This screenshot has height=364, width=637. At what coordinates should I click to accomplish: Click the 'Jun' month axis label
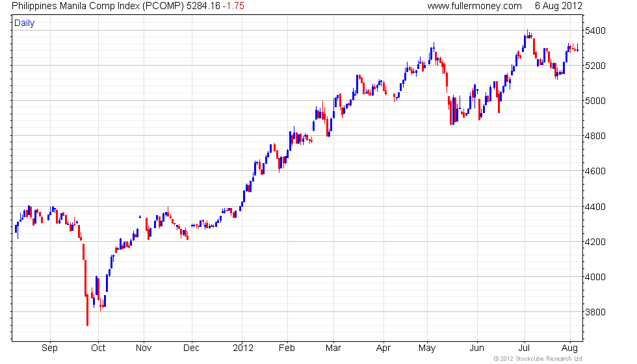(476, 348)
